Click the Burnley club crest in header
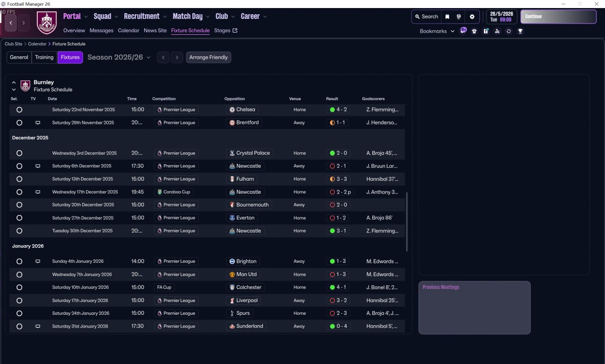The width and height of the screenshot is (605, 364). 47,22
